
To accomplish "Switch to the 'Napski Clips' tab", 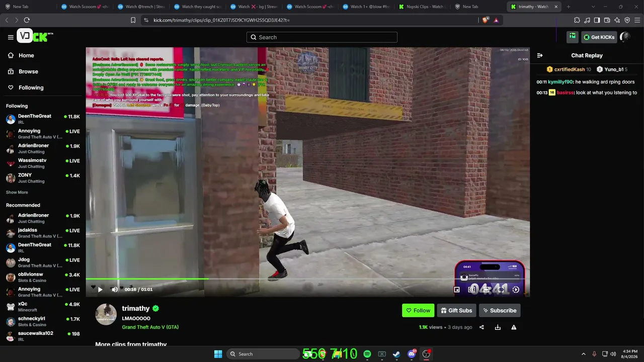I will point(423,7).
